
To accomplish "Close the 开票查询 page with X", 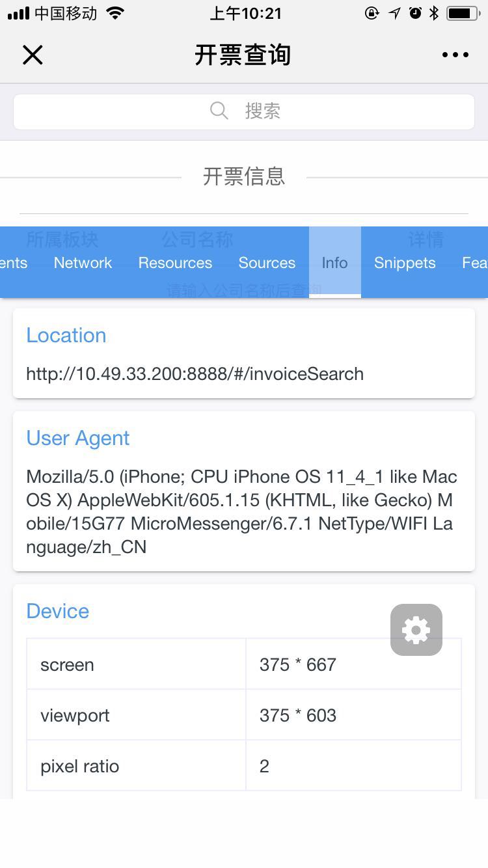I will [33, 55].
